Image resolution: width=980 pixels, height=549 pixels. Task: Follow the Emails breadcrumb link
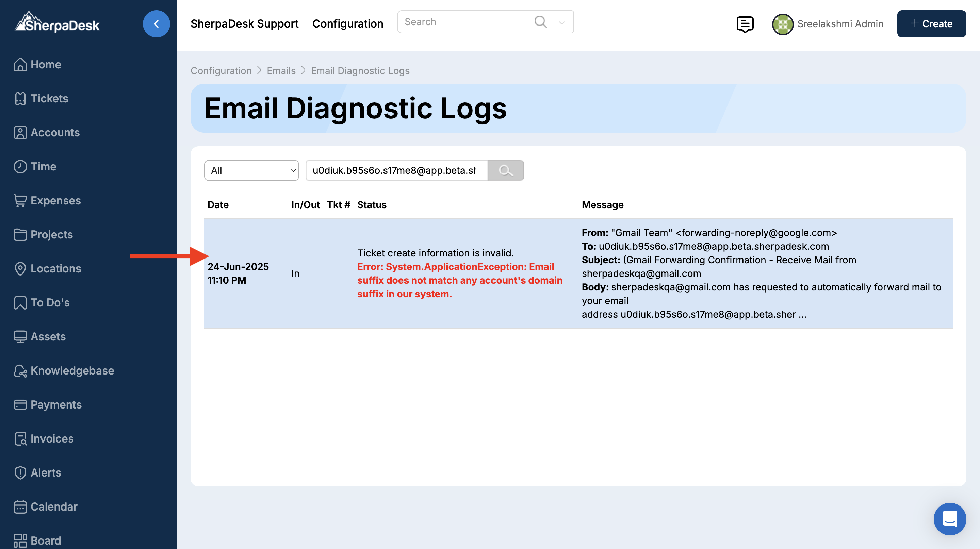coord(281,71)
